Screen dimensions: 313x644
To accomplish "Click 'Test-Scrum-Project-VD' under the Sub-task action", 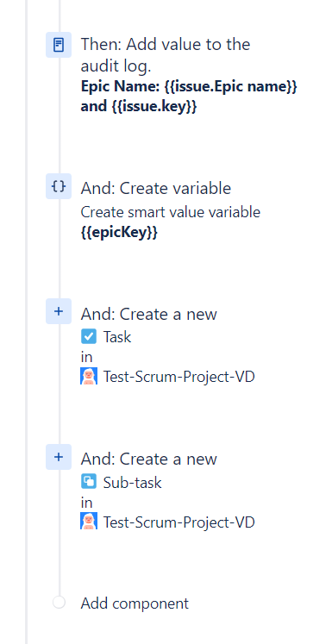I will coord(178,522).
